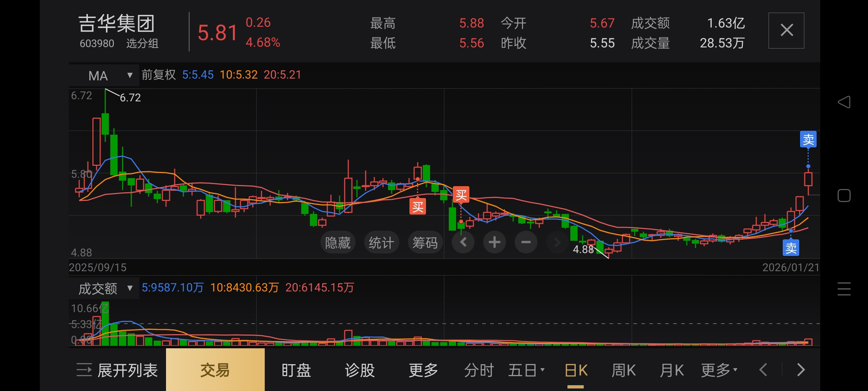Expand 五日 period dropdown
The image size is (868, 391).
[526, 370]
